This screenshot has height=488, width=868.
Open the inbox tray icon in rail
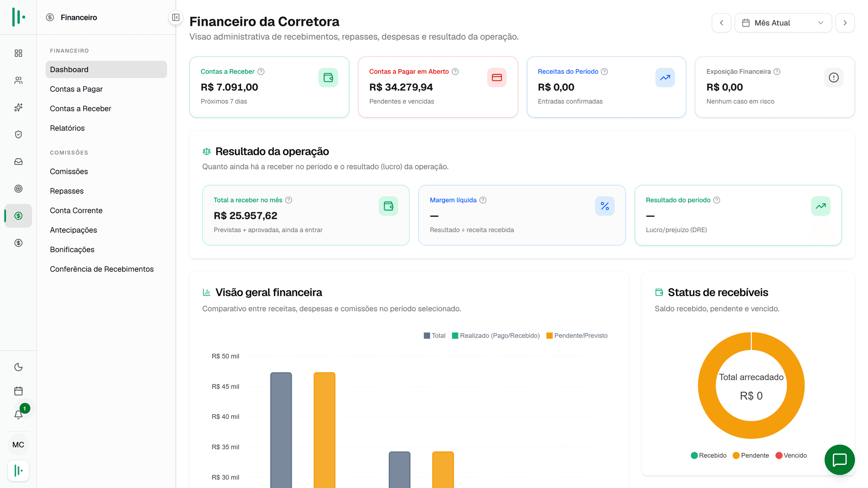point(18,162)
